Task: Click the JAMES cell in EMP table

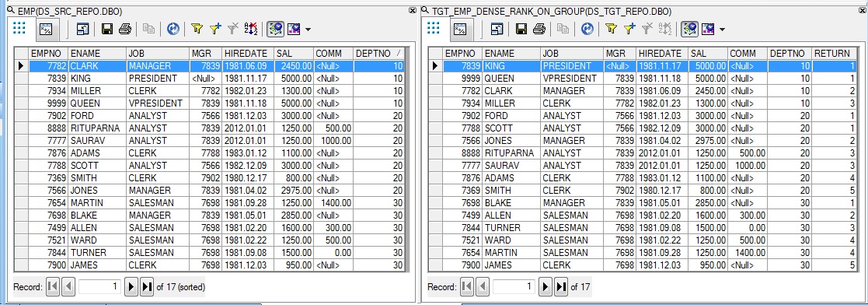Action: pyautogui.click(x=97, y=265)
